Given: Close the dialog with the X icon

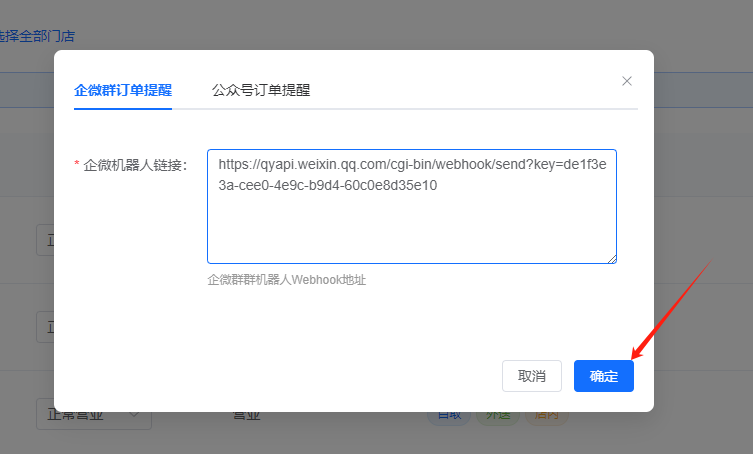Looking at the screenshot, I should [x=627, y=81].
